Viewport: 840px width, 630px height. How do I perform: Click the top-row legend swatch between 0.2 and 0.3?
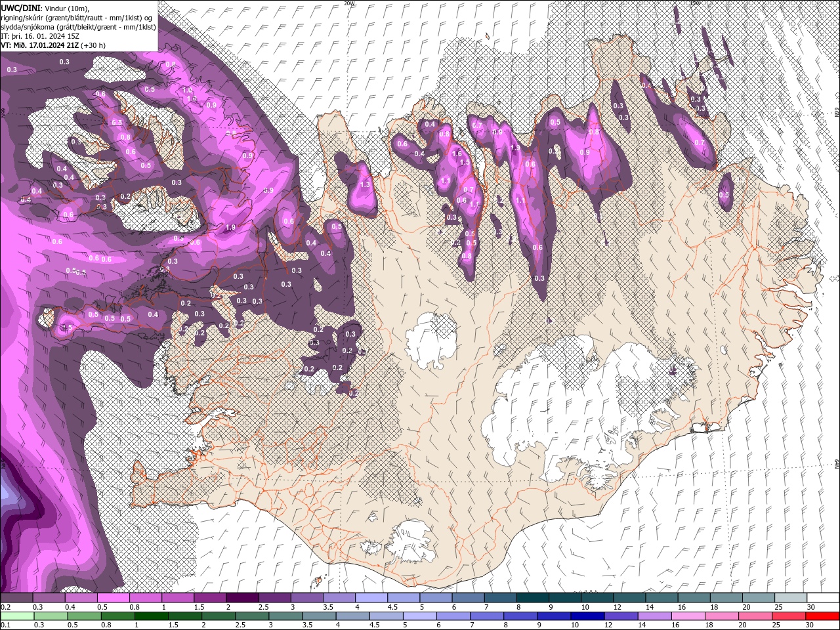16,598
